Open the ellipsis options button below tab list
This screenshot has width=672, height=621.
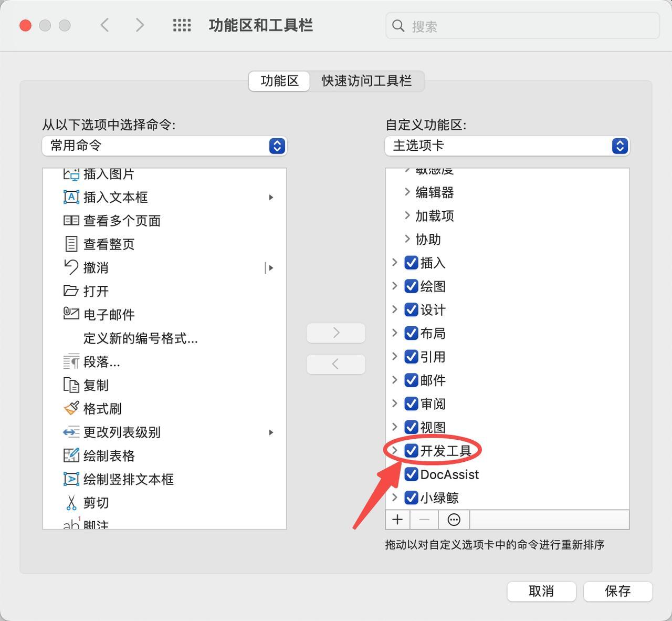tap(454, 520)
